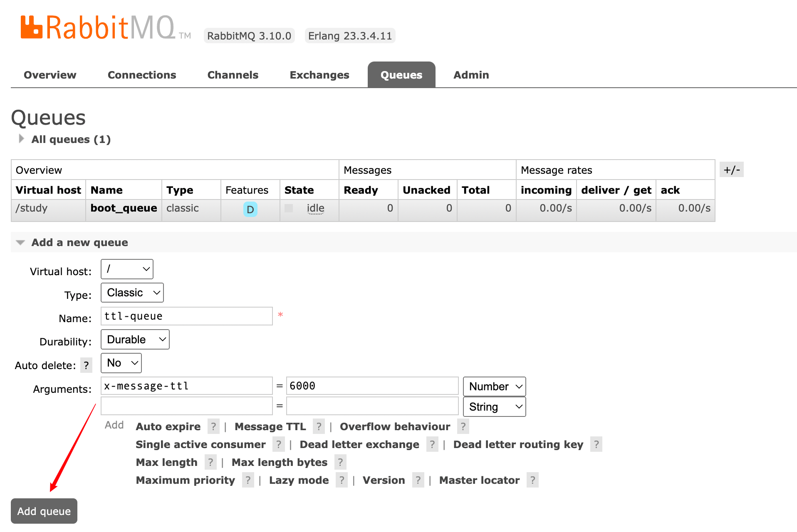Open the Number argument type dropdown
This screenshot has width=797, height=532.
pyautogui.click(x=494, y=387)
